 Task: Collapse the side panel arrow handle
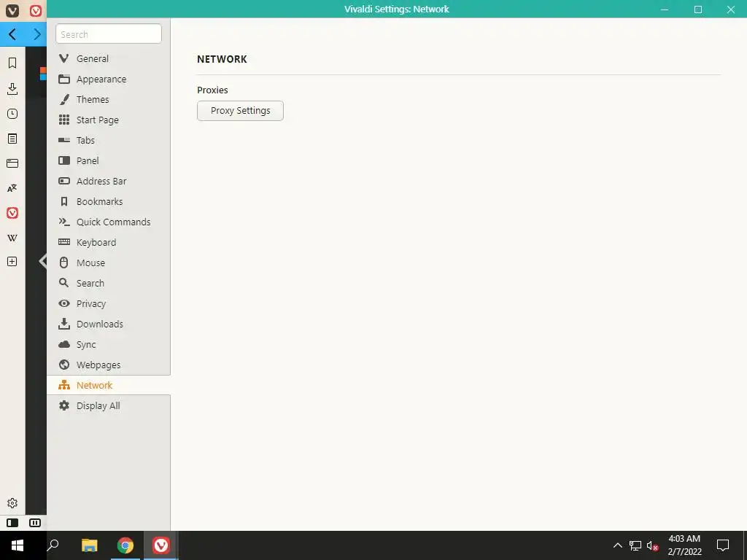(43, 261)
